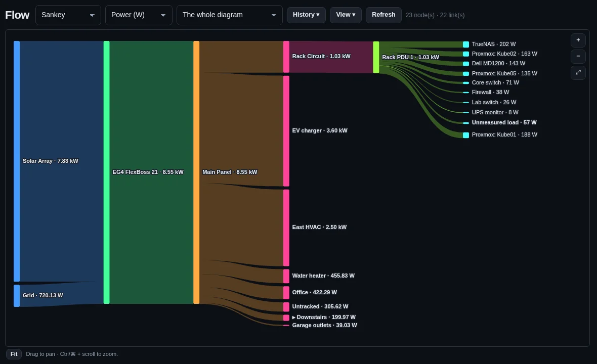Viewport: 597px width, 364px height.
Task: Click the fullscreen expand arrows icon
Action: 578,72
